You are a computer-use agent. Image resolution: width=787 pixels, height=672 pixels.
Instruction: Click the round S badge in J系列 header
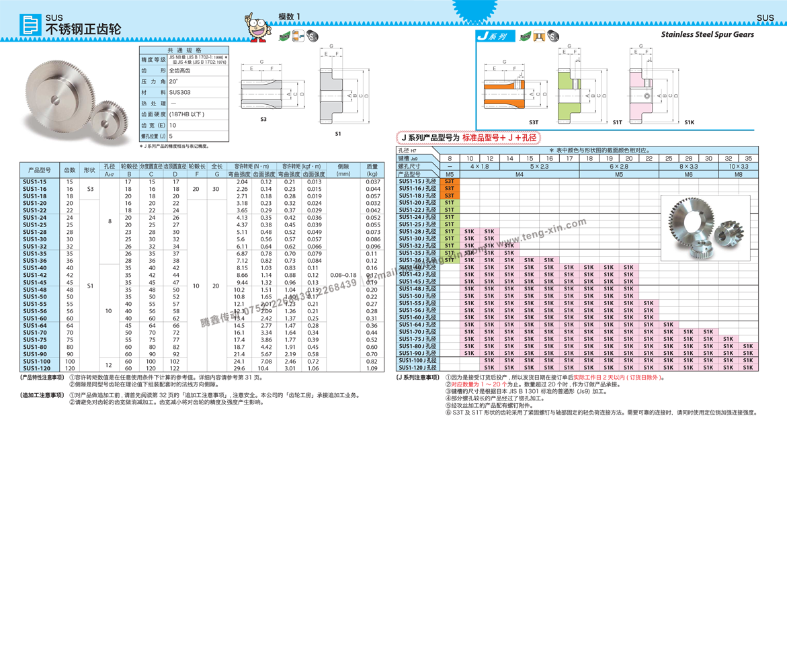553,37
